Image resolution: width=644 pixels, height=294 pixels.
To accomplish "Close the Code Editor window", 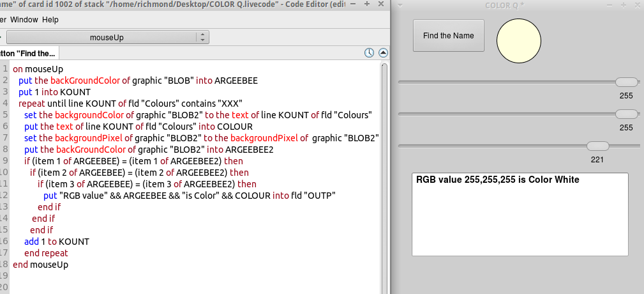I will pyautogui.click(x=382, y=4).
